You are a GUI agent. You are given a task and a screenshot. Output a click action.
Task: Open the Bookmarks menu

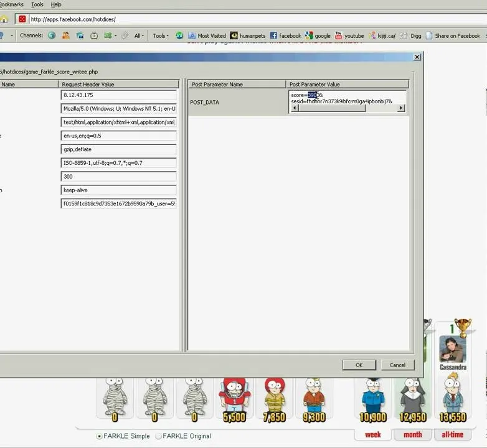[12, 4]
